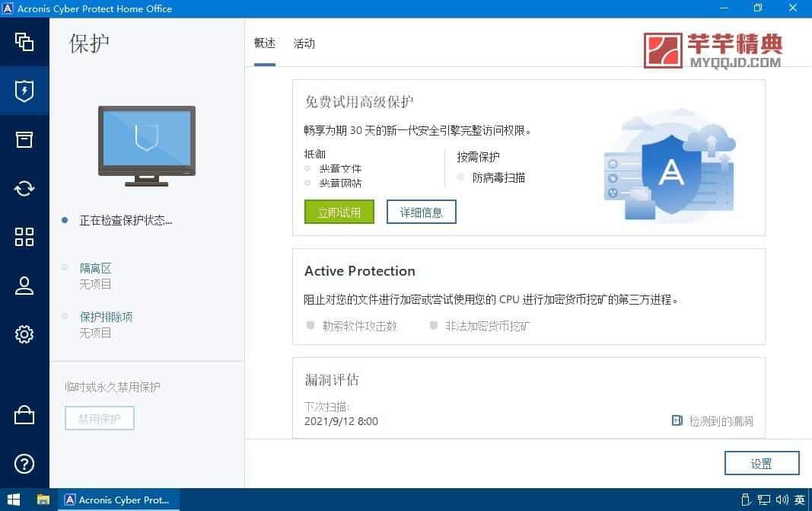Click the network tray icon

coord(764,500)
